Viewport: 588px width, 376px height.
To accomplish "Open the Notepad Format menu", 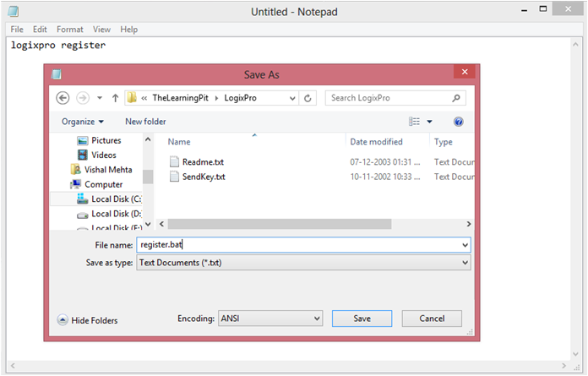I will (70, 30).
